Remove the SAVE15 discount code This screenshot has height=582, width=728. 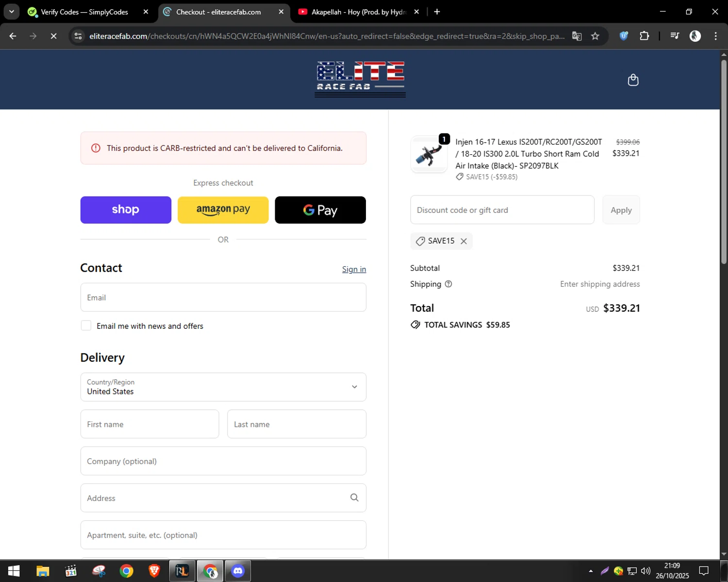(x=463, y=241)
